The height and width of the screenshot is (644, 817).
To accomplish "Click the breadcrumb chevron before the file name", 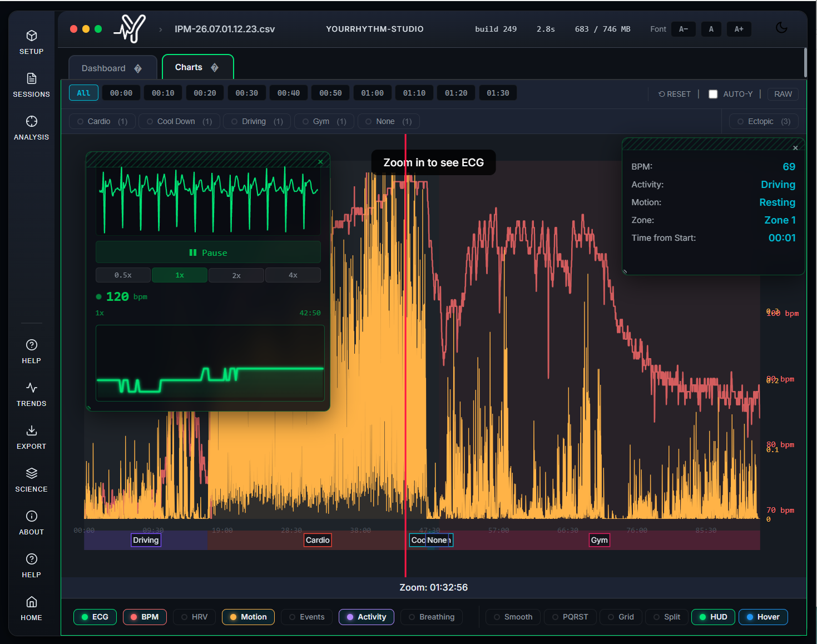I will click(161, 29).
